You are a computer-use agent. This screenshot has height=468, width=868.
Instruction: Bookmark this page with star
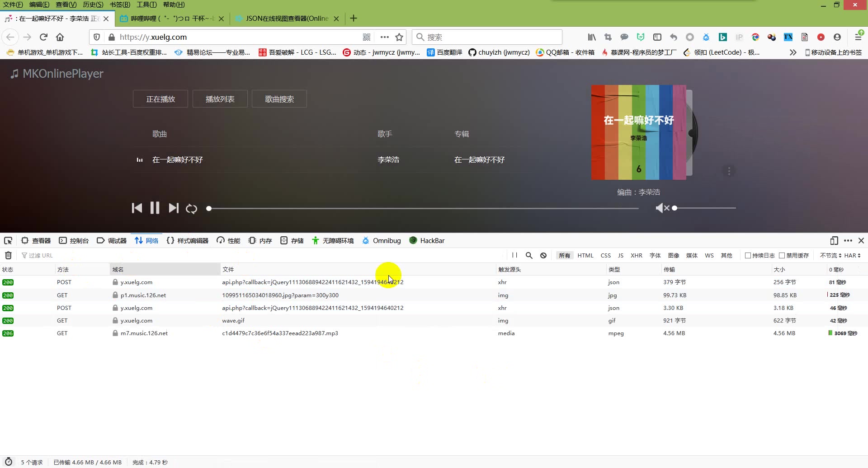[399, 37]
